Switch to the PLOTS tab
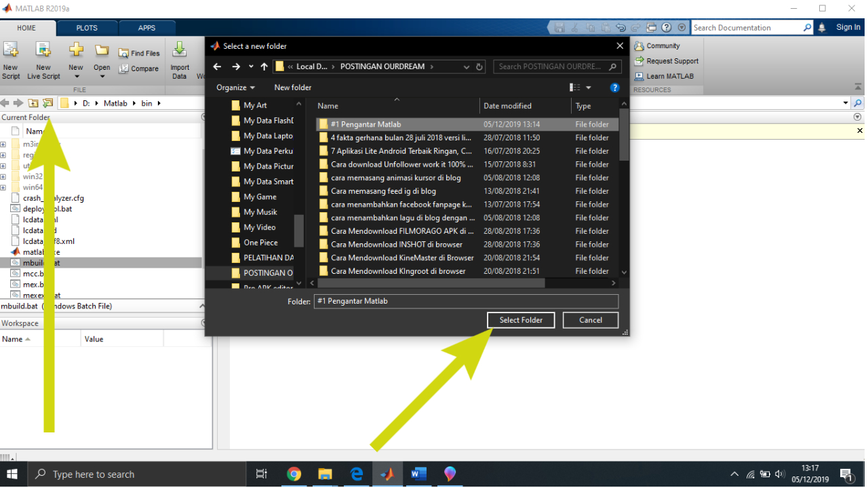The width and height of the screenshot is (868, 488). tap(87, 28)
